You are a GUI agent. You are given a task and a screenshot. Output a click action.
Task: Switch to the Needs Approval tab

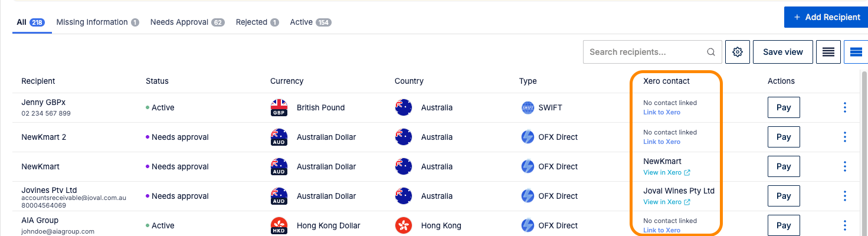pos(187,22)
